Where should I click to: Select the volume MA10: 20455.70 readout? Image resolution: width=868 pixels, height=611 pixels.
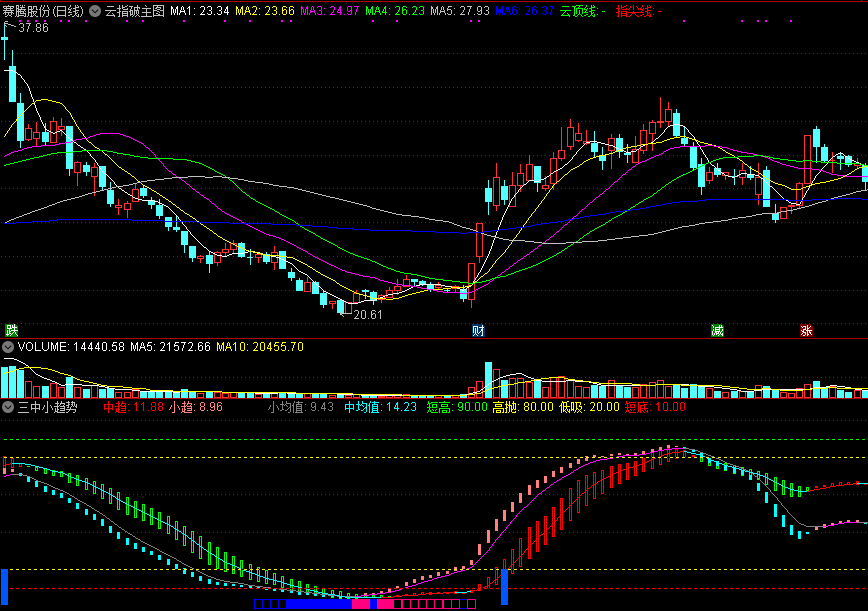point(260,347)
